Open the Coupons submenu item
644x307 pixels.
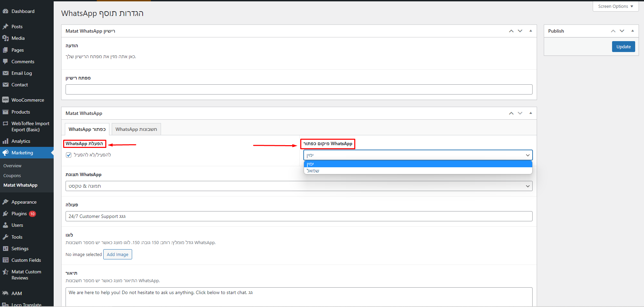tap(12, 176)
